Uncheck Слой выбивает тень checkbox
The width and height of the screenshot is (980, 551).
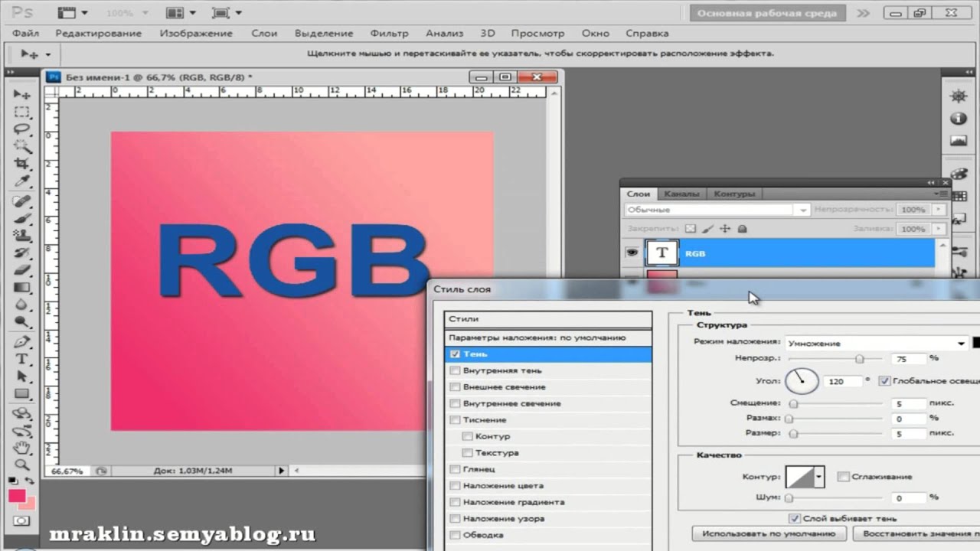[795, 518]
